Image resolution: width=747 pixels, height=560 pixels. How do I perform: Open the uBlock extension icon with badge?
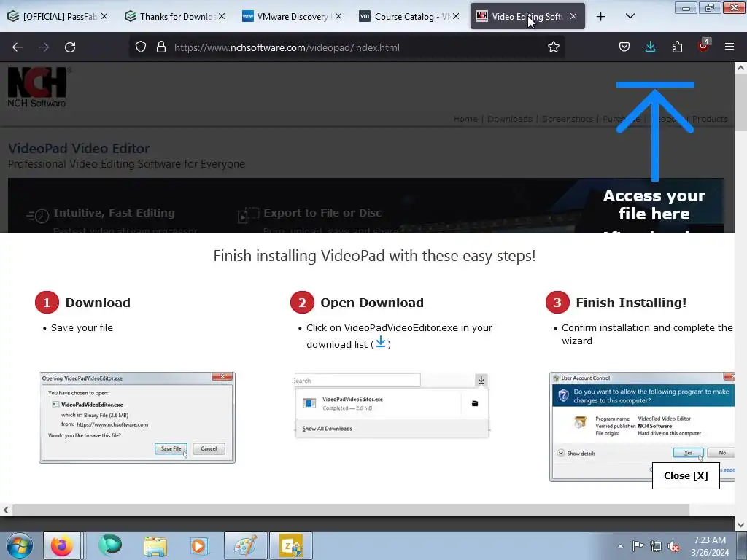coord(704,46)
